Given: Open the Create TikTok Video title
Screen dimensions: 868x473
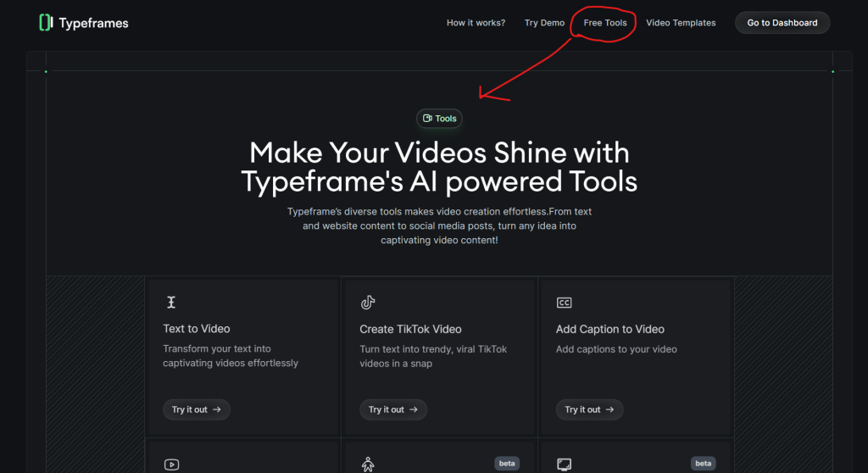Looking at the screenshot, I should [410, 329].
